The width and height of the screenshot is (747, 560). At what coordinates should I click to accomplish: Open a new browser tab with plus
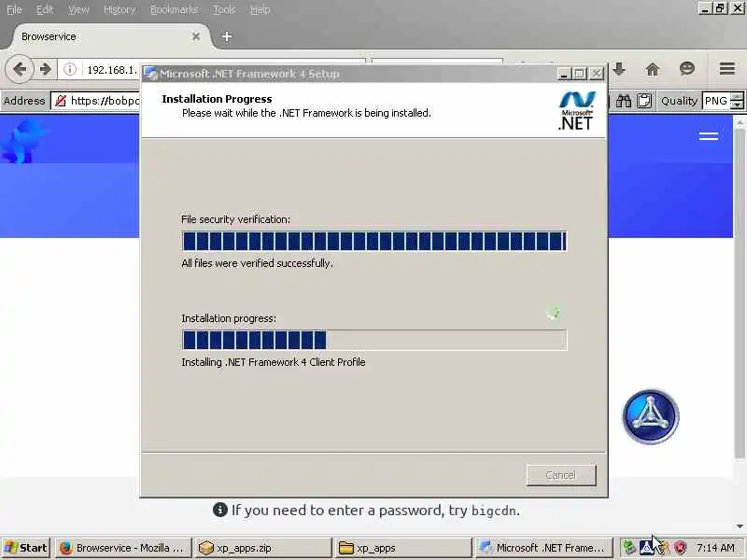[x=227, y=36]
